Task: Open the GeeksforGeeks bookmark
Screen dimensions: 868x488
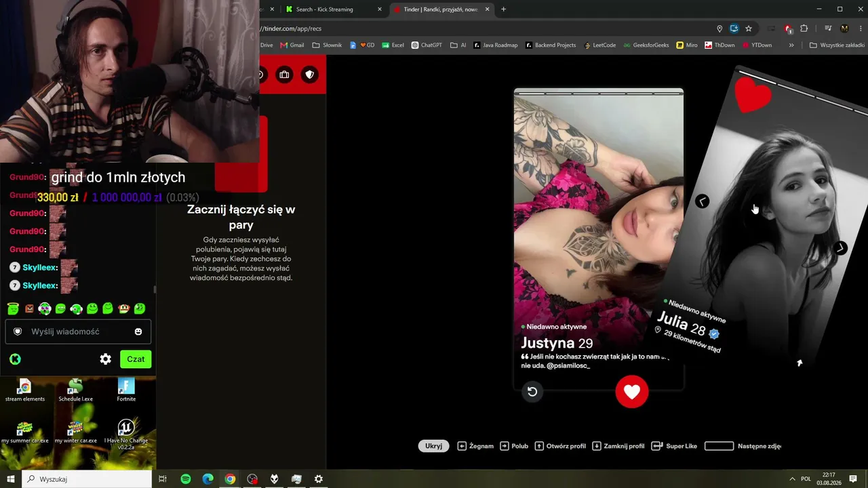Action: 646,45
